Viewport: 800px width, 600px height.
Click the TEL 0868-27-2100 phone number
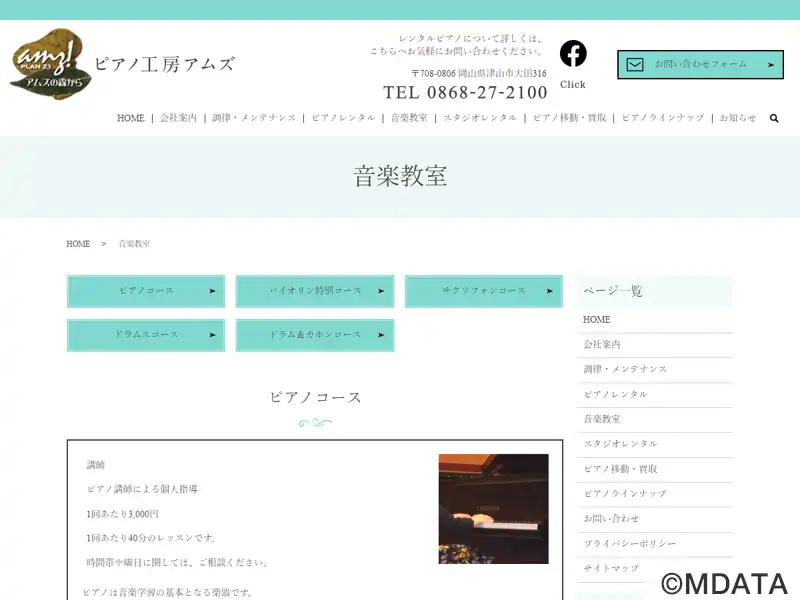click(465, 92)
